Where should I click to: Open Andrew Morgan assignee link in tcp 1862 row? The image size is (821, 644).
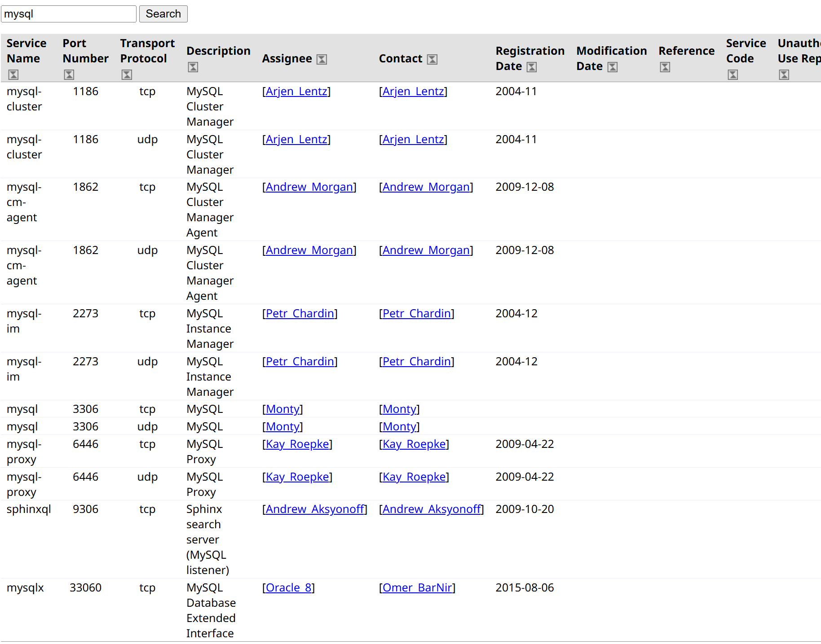point(309,187)
